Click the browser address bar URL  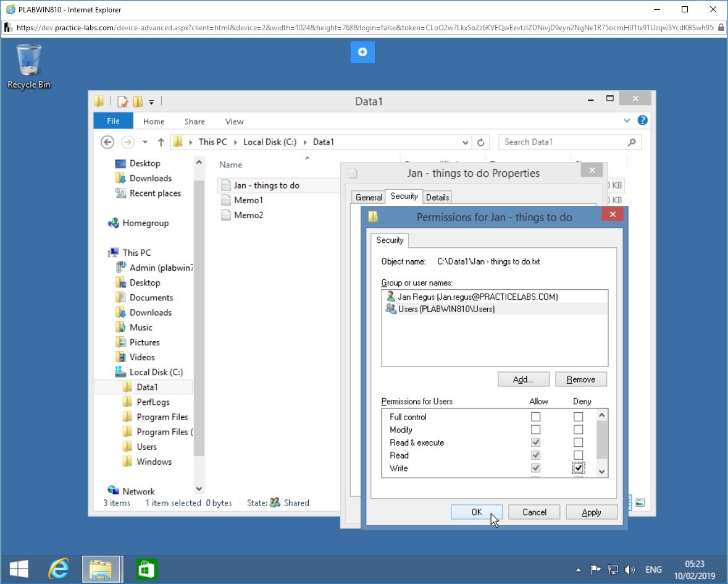(x=365, y=28)
